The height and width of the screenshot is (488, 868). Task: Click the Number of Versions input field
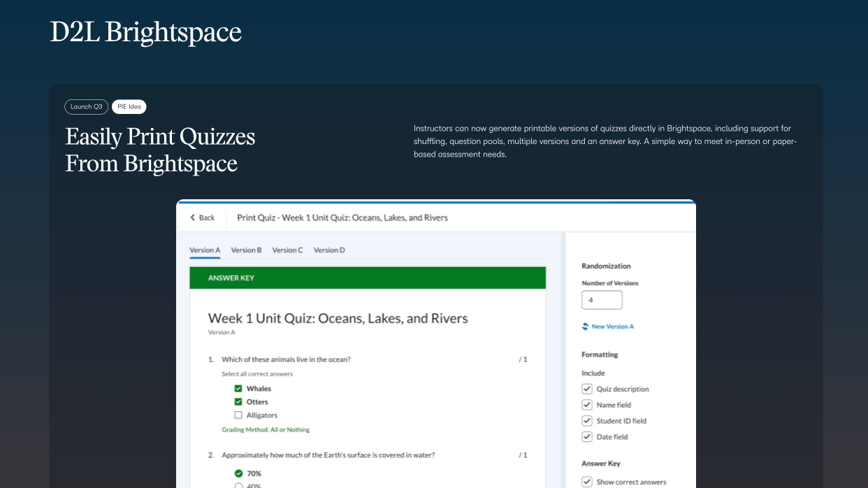coord(602,299)
